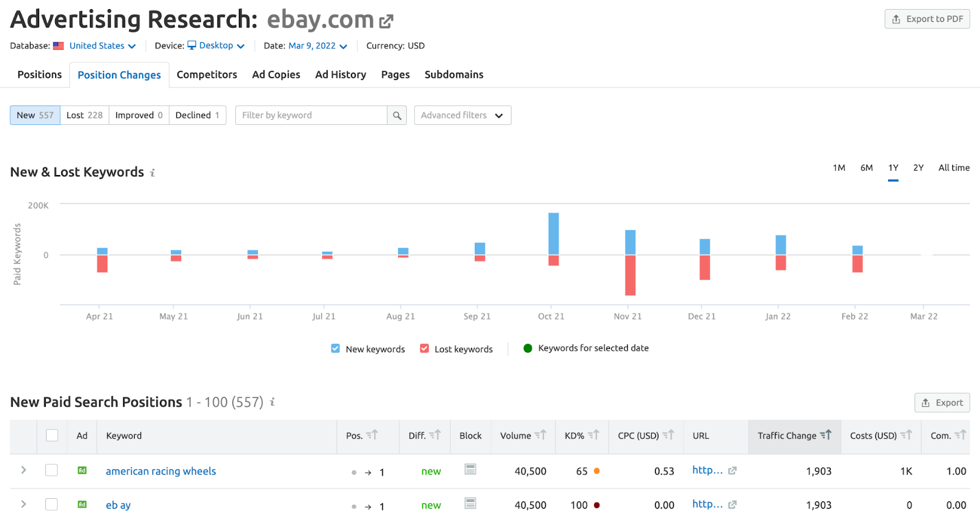Viewport: 980px width, 516px height.
Task: Sort by KD% column icon
Action: click(x=594, y=435)
